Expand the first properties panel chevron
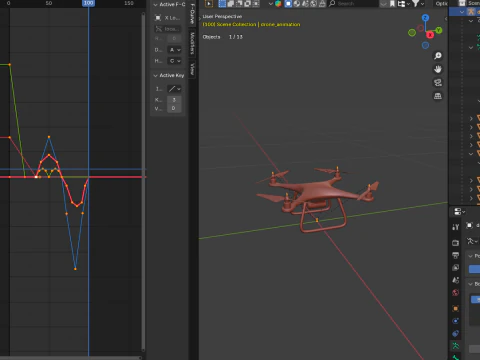This screenshot has width=480, height=360. (x=470, y=256)
